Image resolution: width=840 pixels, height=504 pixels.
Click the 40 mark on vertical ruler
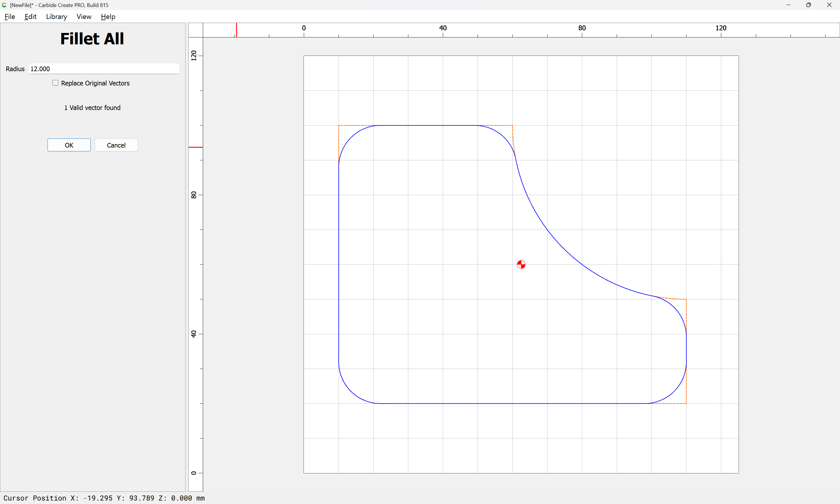(194, 334)
